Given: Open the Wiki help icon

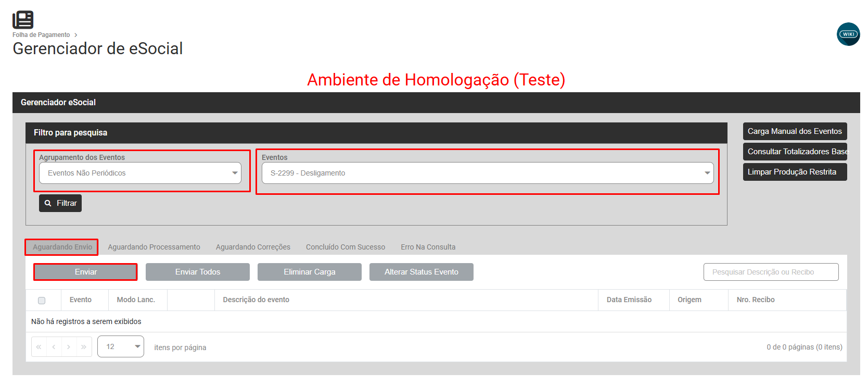Looking at the screenshot, I should [x=848, y=34].
